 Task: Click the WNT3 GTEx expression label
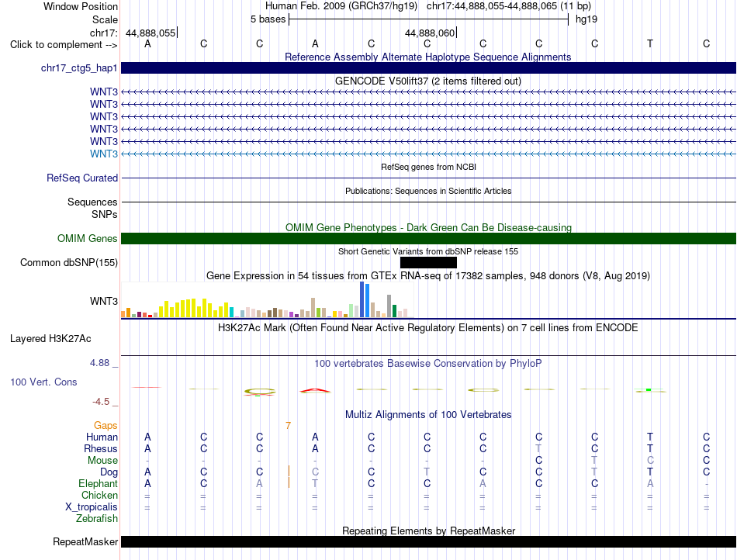[104, 301]
